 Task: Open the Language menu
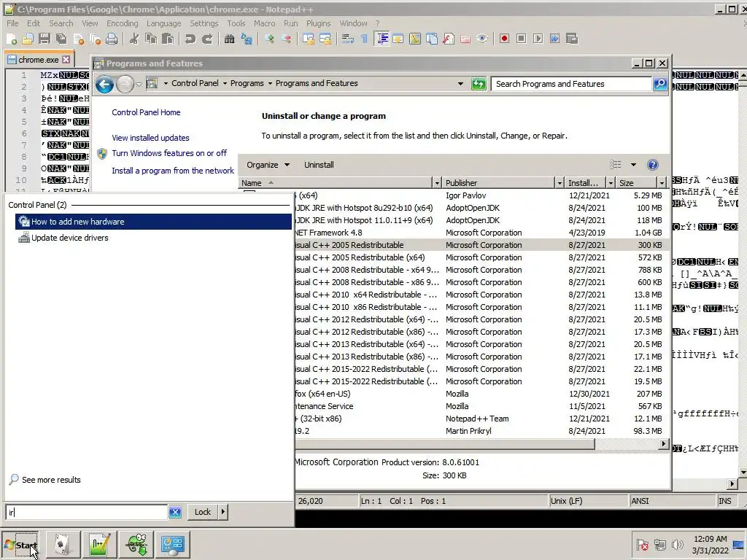coord(163,23)
